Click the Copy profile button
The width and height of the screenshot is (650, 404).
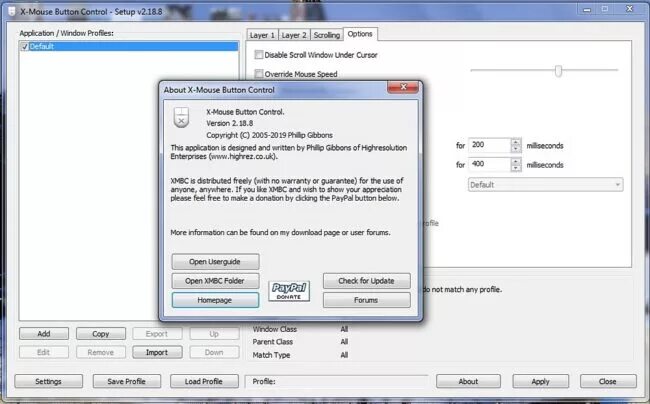(101, 334)
